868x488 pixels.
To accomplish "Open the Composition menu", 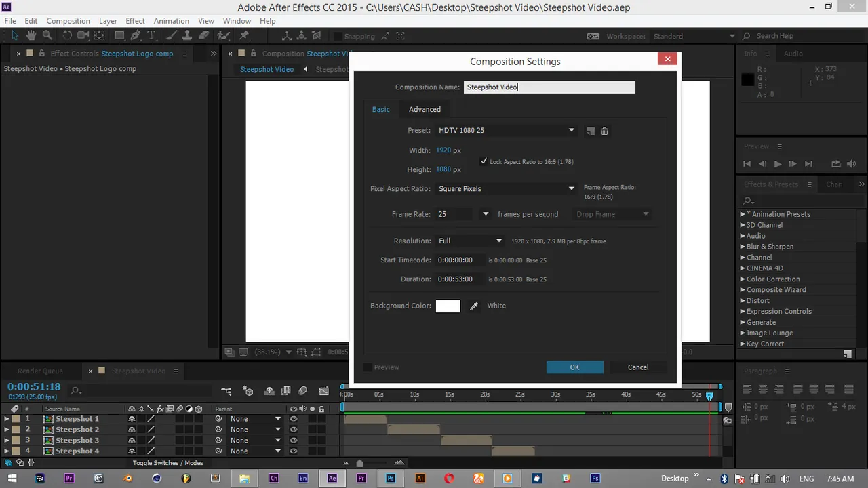I will (x=68, y=21).
